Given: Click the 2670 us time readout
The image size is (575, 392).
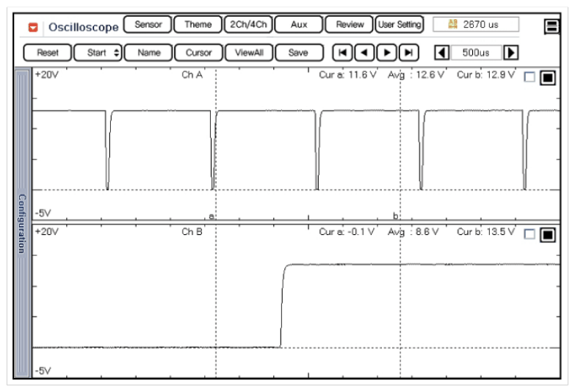Looking at the screenshot, I should [x=476, y=25].
